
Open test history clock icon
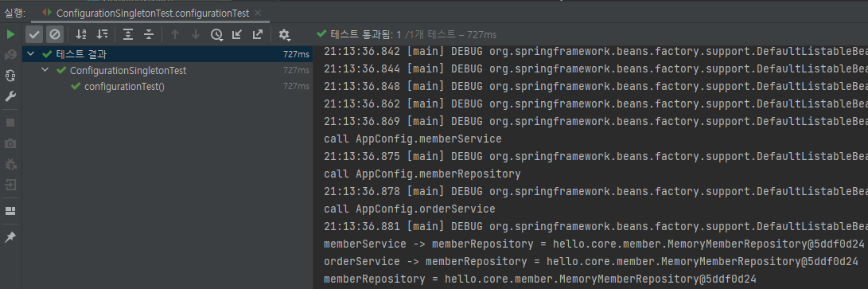click(216, 34)
